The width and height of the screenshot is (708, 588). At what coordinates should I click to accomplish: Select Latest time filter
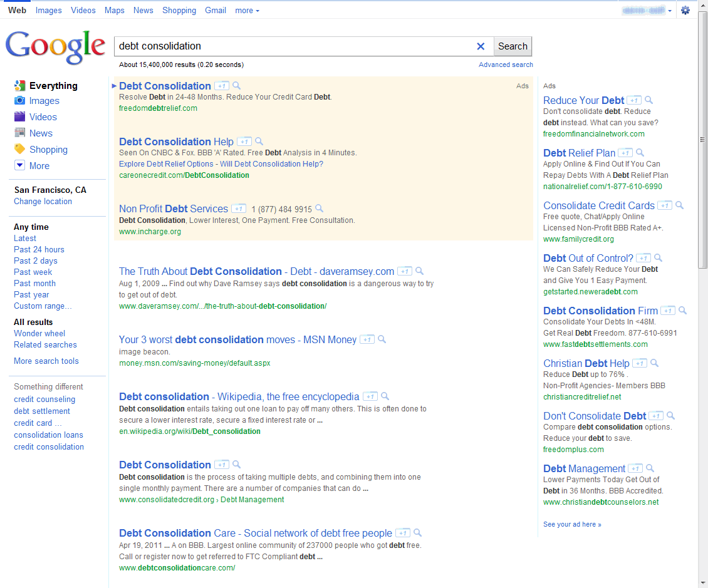pyautogui.click(x=25, y=239)
